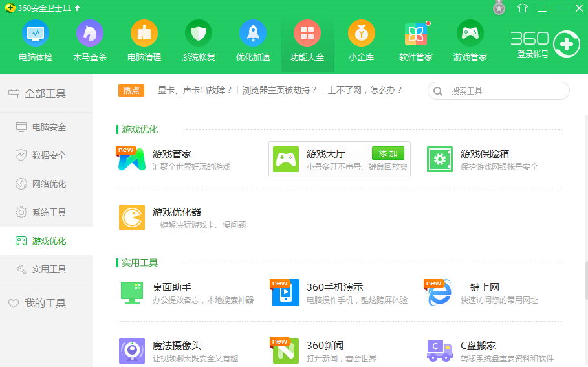
Task: Open 系统修复 shield icon
Action: pos(199,34)
